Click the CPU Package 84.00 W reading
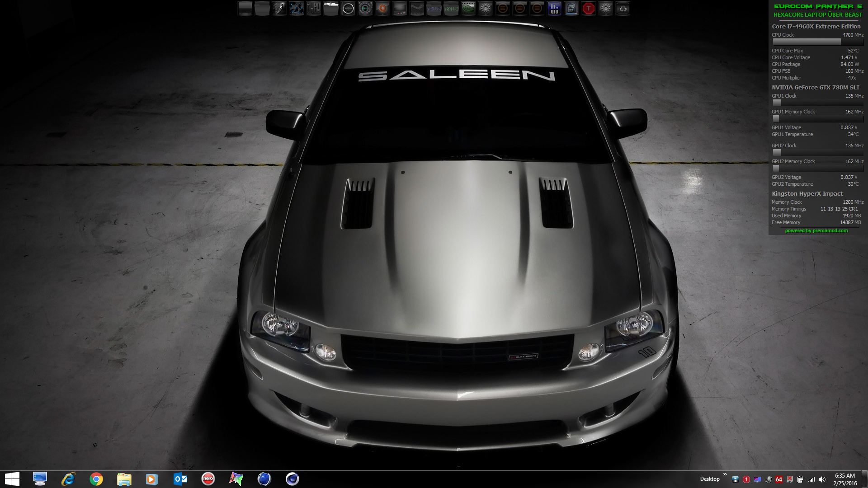The image size is (868, 488). point(815,64)
